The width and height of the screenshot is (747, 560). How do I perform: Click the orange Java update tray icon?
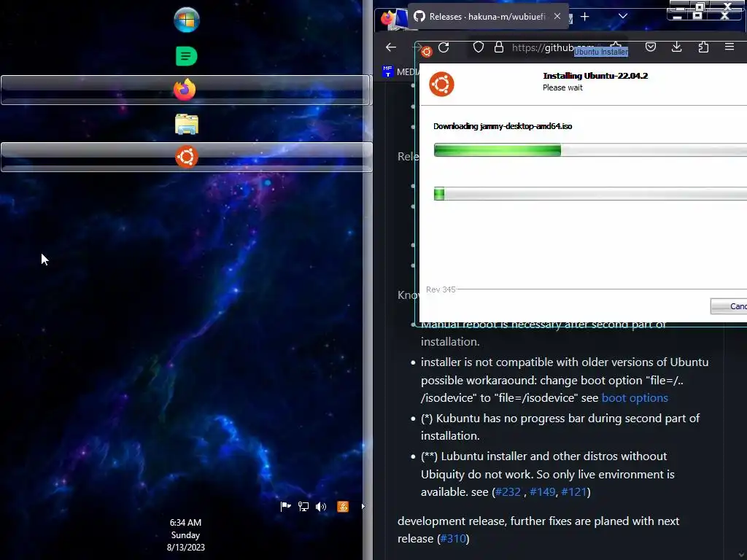click(343, 506)
